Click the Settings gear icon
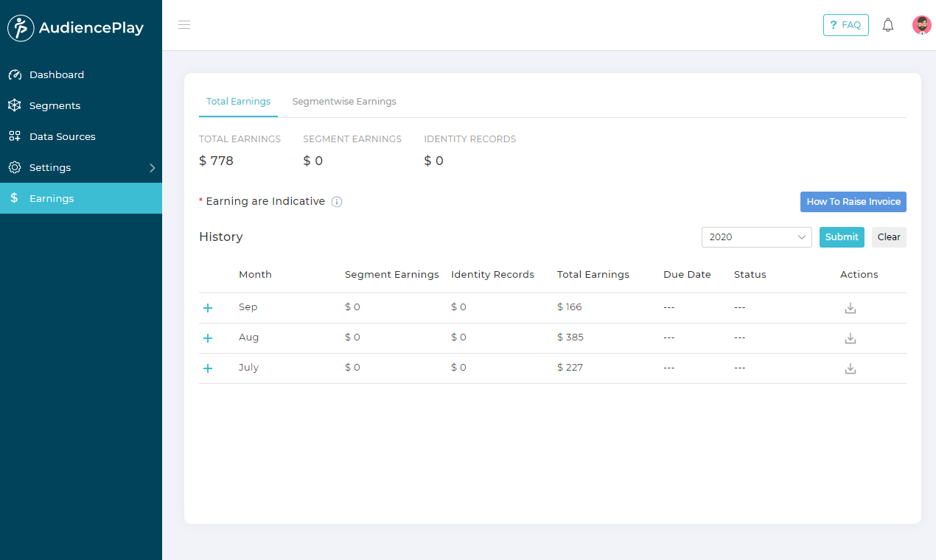 point(15,168)
